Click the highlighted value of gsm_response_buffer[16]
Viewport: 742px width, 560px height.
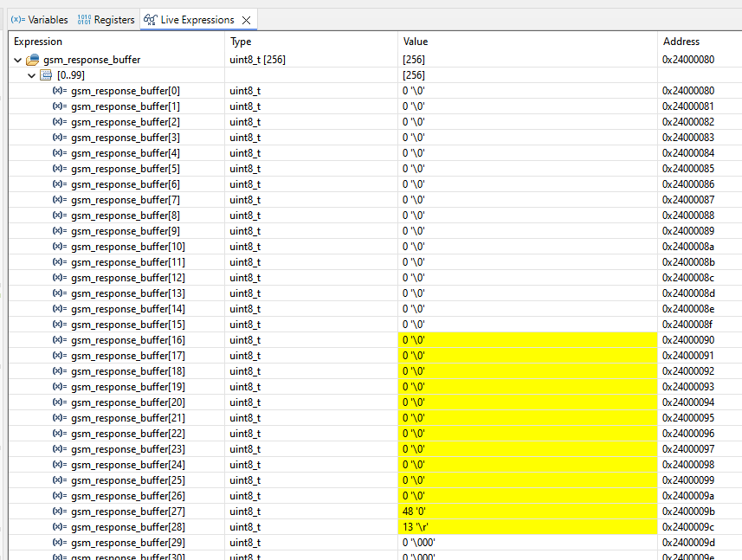point(527,340)
